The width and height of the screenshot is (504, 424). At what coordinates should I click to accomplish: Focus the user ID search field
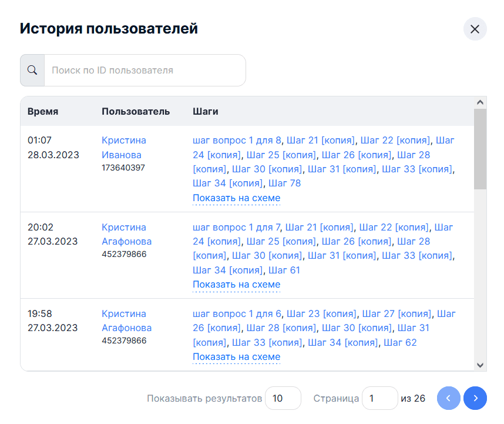point(145,71)
